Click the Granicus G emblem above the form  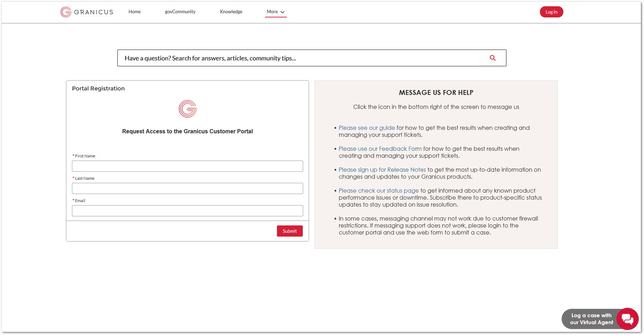[187, 109]
